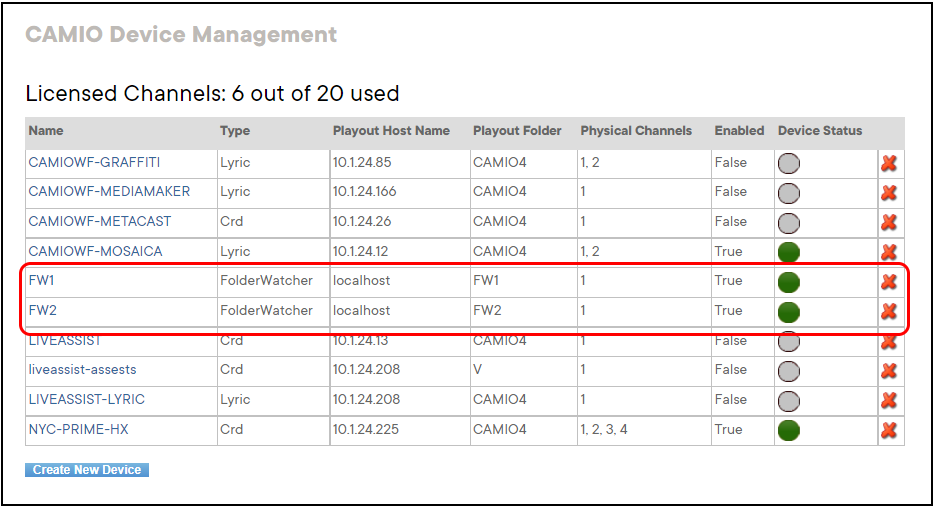937x508 pixels.
Task: Open the CAMIOWF-GRAFFITI device link
Action: (x=94, y=162)
